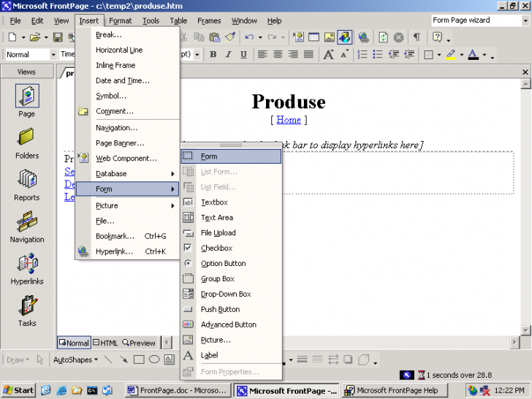Viewport: 532px width, 399px height.
Task: Select Drop-Down Box from Form submenu
Action: (x=226, y=294)
